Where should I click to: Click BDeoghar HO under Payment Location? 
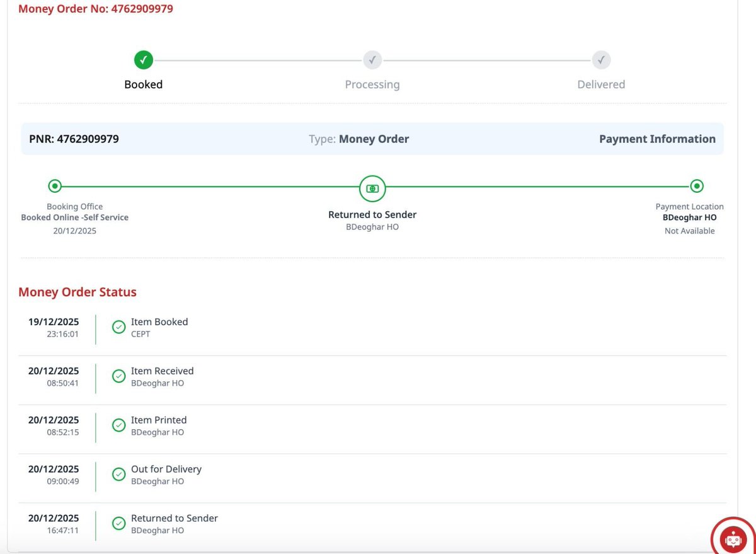tap(690, 217)
